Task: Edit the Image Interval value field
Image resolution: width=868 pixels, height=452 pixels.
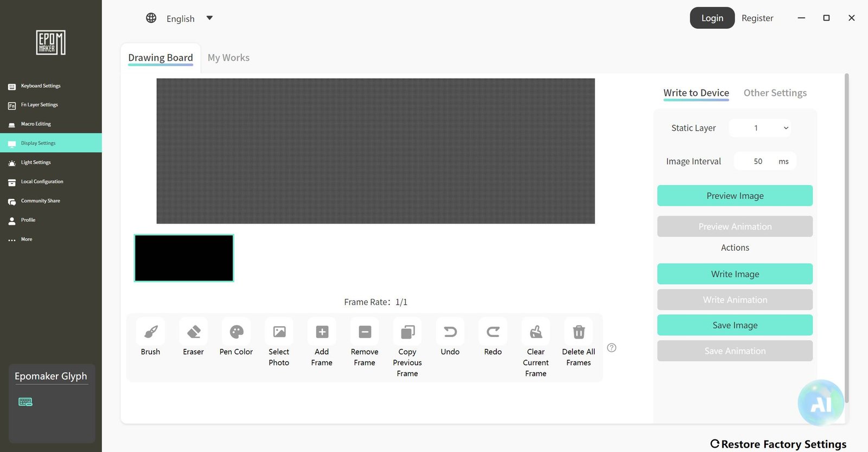Action: [758, 161]
